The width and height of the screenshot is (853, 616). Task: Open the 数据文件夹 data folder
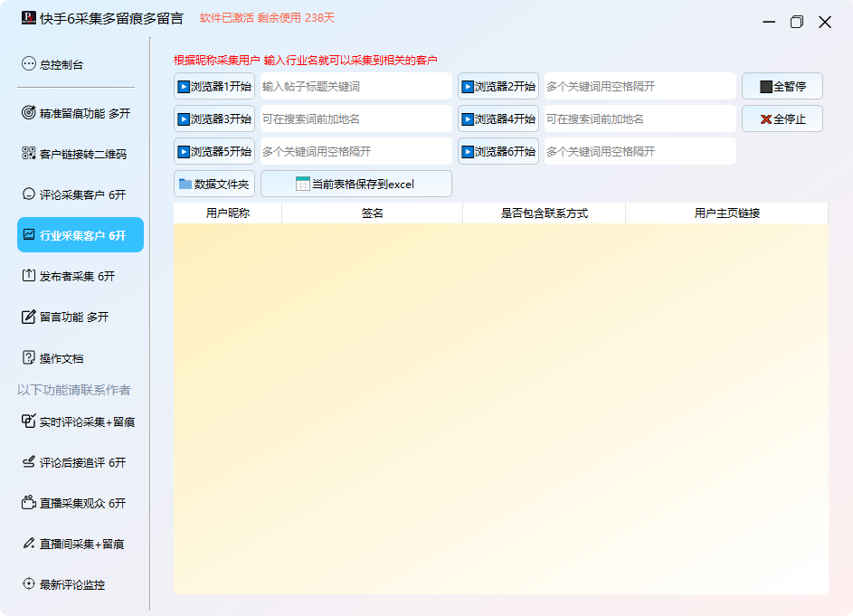point(214,184)
